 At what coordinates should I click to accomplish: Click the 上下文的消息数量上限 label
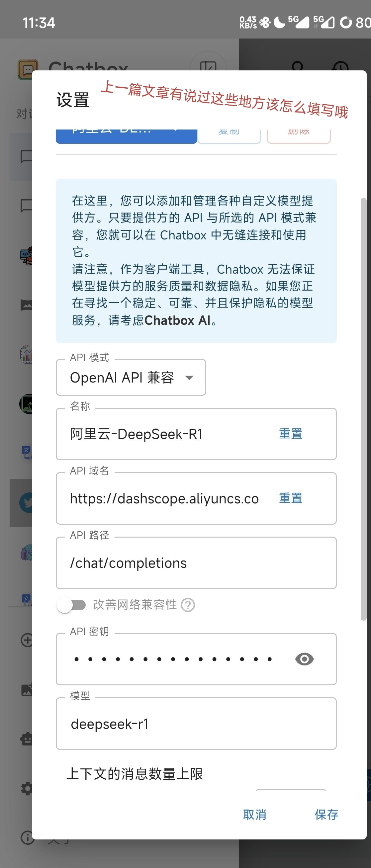[x=135, y=774]
